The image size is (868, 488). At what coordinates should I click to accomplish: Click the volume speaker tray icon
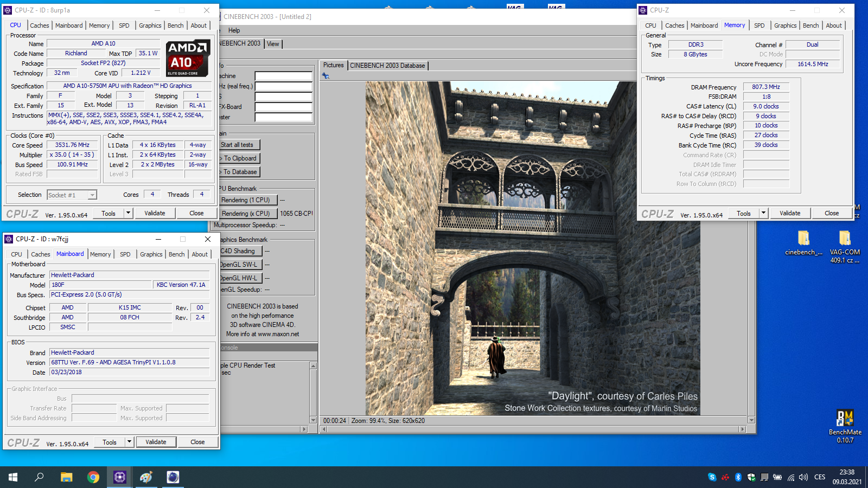click(x=803, y=477)
